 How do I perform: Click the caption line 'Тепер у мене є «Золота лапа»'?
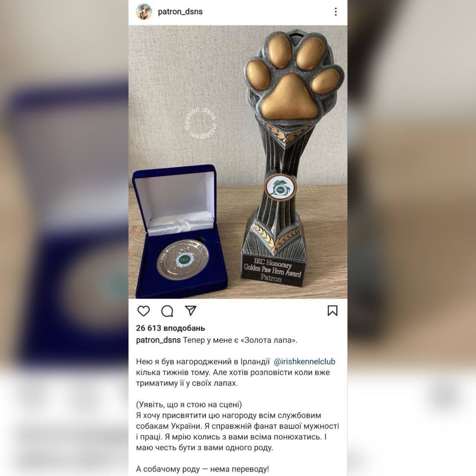[x=240, y=340]
